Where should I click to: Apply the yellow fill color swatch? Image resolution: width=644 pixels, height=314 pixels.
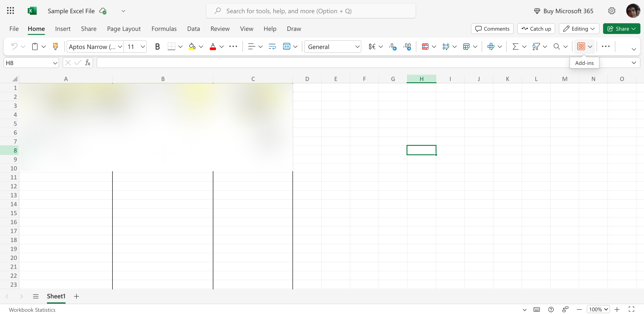192,47
